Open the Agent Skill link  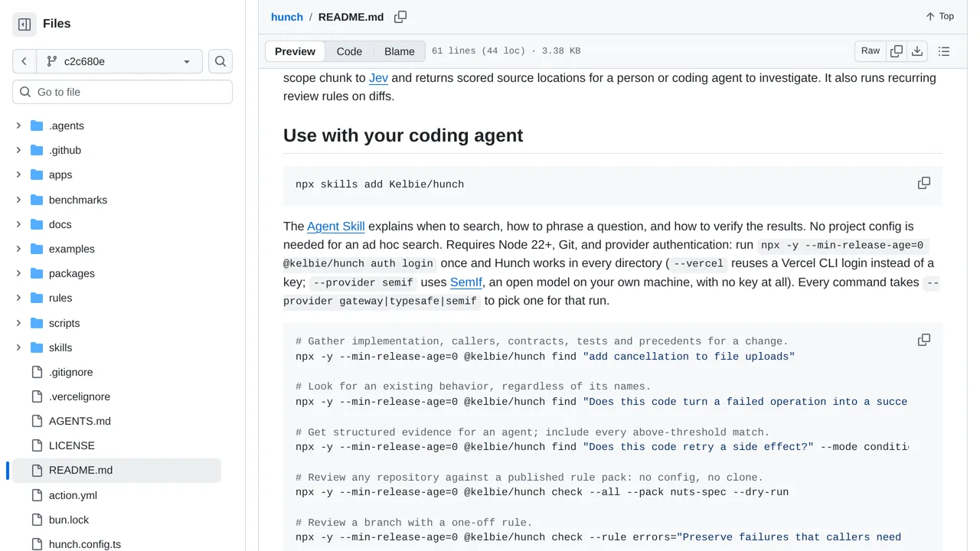click(x=336, y=227)
